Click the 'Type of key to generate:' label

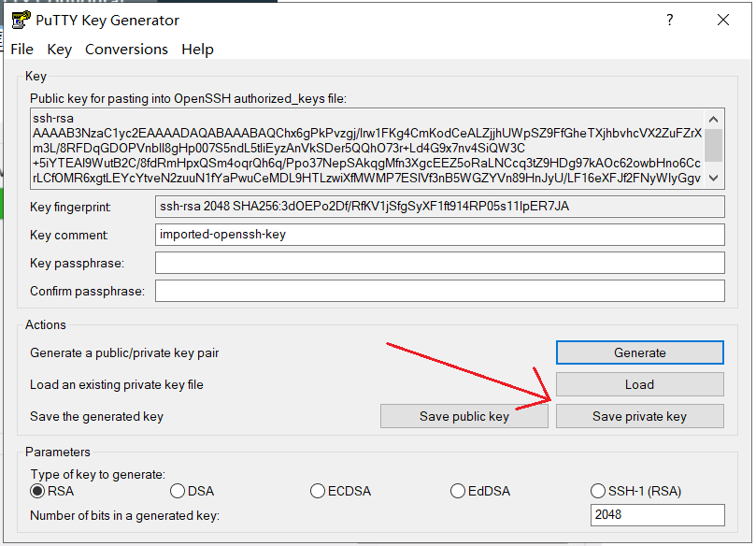coord(98,475)
